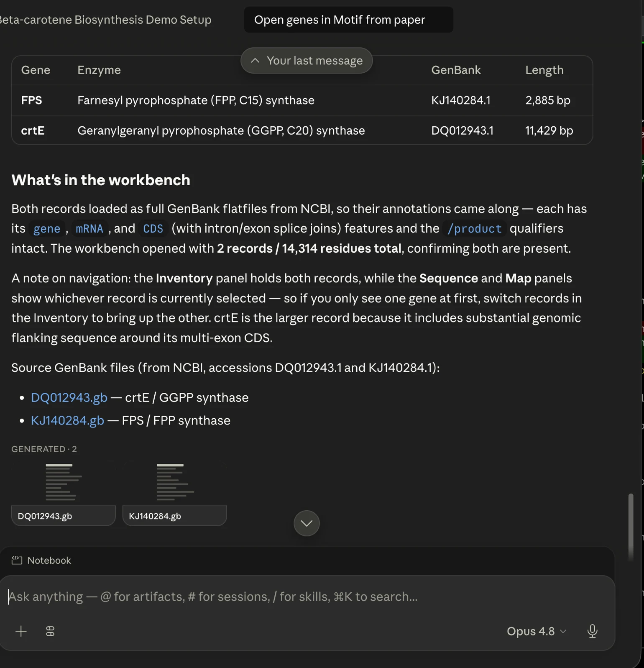Select the KJ140284.1 GenBank cell

461,100
